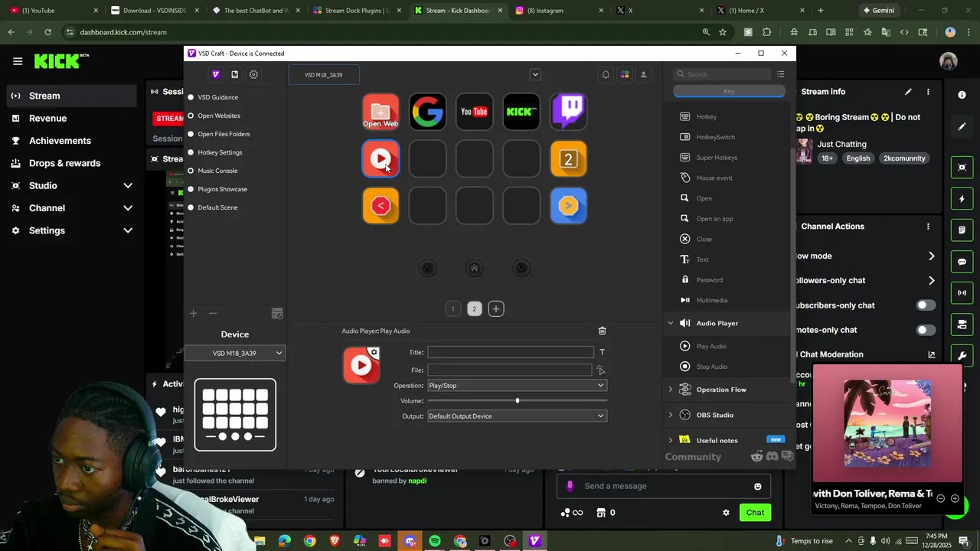Open VSD Craft notifications bell
Image resolution: width=980 pixels, height=551 pixels.
(x=606, y=74)
